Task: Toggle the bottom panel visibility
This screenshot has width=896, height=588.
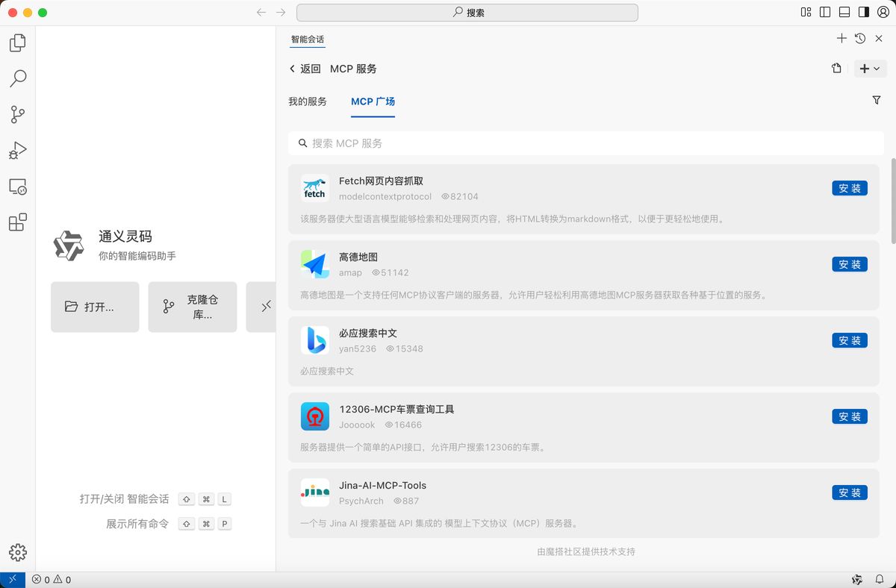Action: [x=844, y=12]
